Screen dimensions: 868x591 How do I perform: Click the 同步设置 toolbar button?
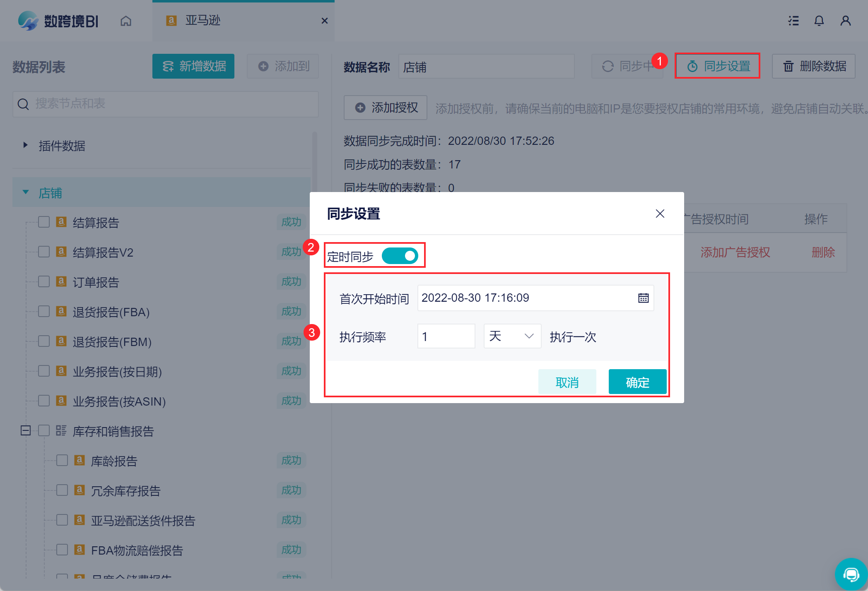pyautogui.click(x=718, y=66)
